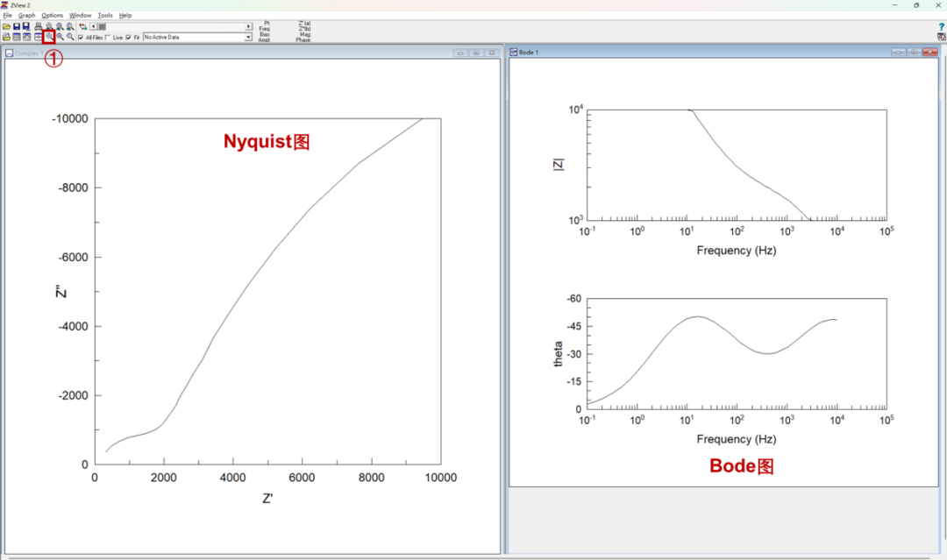
Task: Click the Frequency (Hz) label under the theta plot
Action: pos(737,439)
